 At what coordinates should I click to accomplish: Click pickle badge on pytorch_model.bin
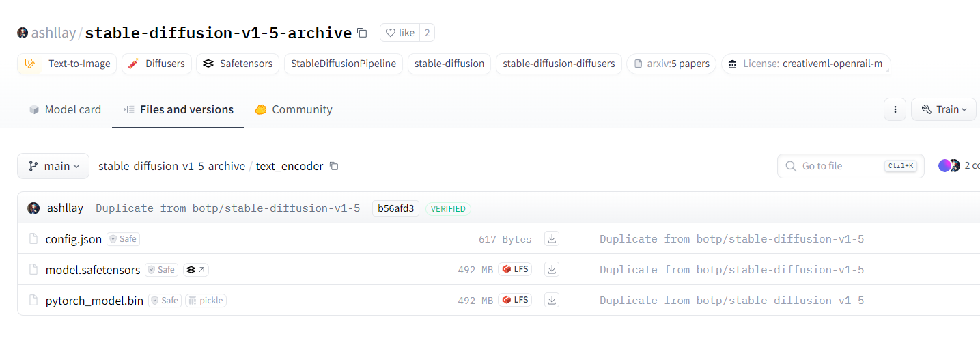[206, 301]
